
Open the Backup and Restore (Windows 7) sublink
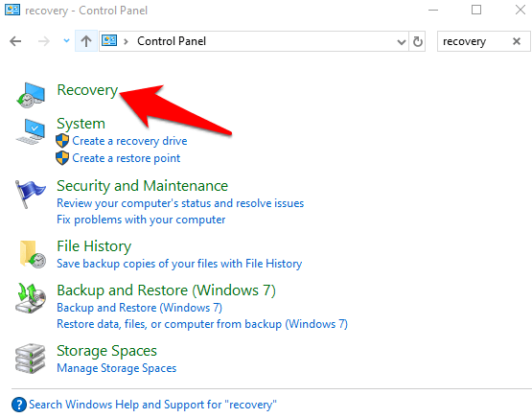(139, 308)
